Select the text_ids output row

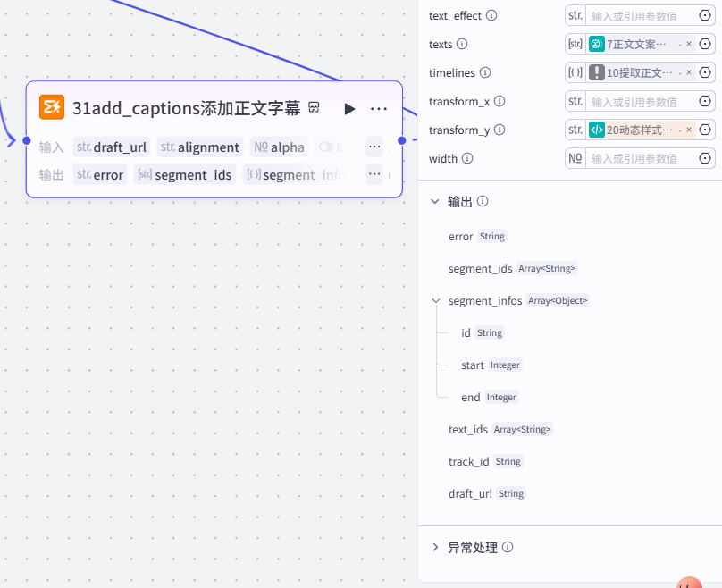click(500, 429)
